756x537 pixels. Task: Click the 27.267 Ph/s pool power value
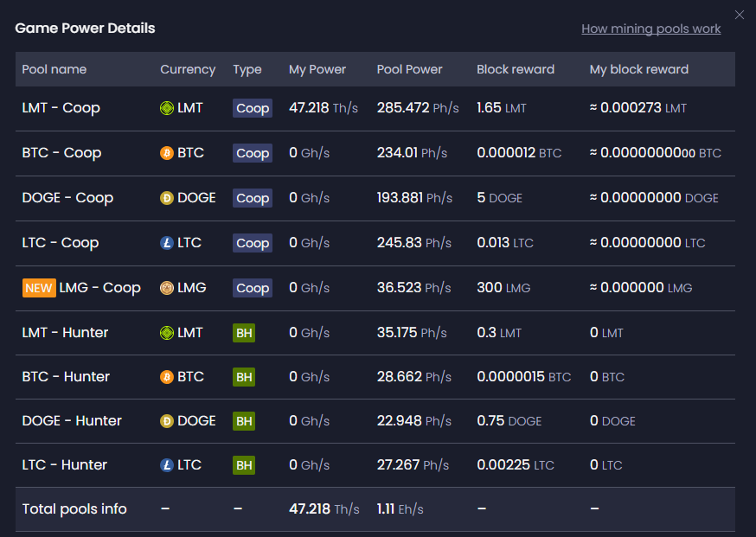pos(413,465)
